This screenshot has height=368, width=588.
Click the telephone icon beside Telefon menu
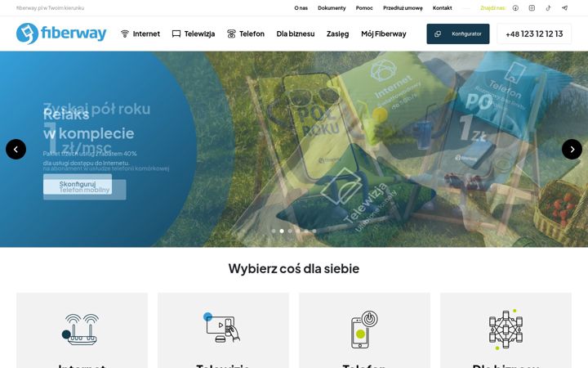[231, 34]
